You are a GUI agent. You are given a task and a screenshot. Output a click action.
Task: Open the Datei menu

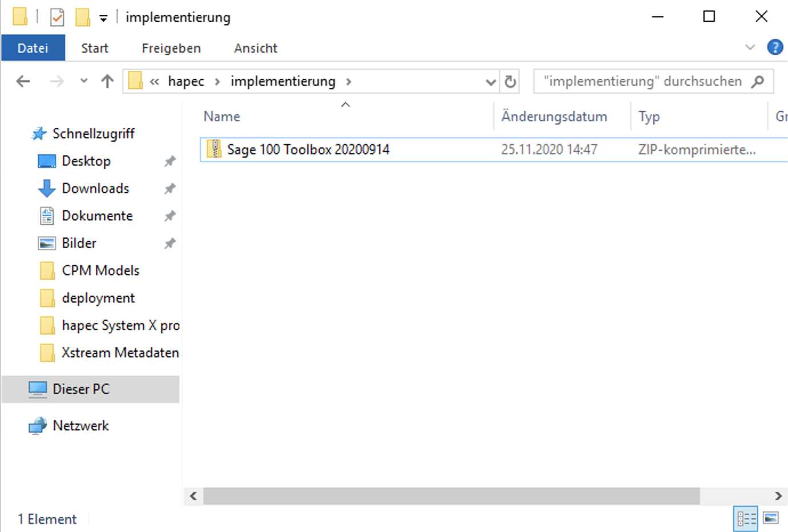(33, 48)
